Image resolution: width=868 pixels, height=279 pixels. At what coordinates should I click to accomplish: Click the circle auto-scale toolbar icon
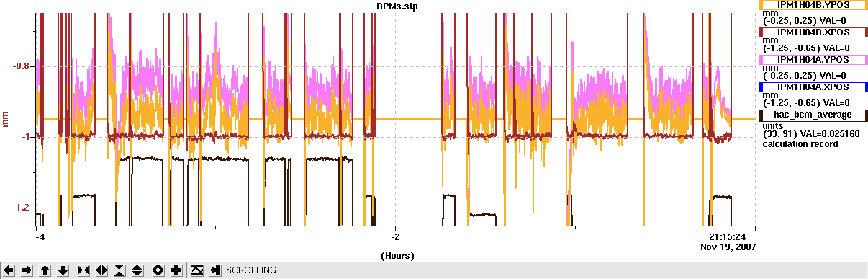(x=158, y=270)
